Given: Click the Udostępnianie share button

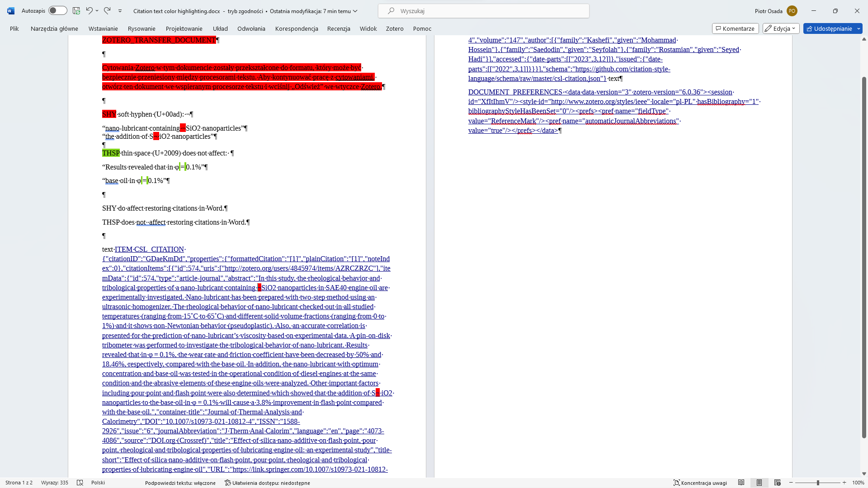Looking at the screenshot, I should click(x=829, y=28).
